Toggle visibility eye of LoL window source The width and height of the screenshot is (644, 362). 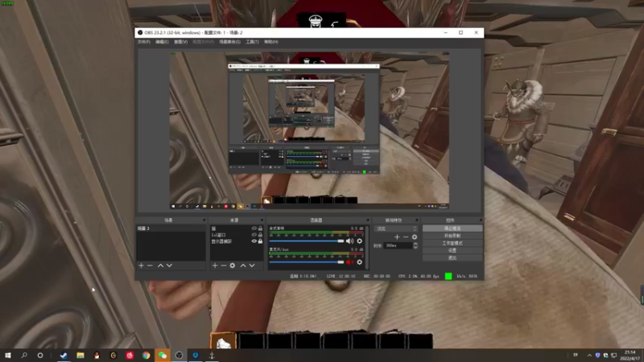click(254, 235)
